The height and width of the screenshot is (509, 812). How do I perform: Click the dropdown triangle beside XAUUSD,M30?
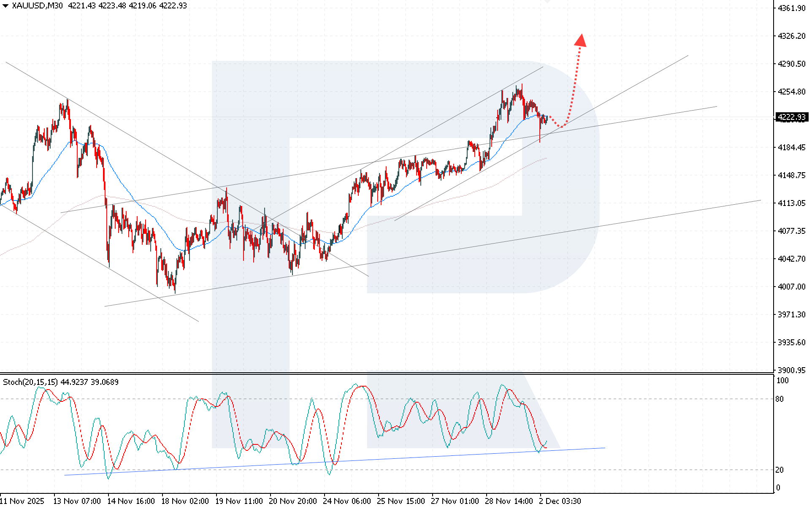(5, 6)
